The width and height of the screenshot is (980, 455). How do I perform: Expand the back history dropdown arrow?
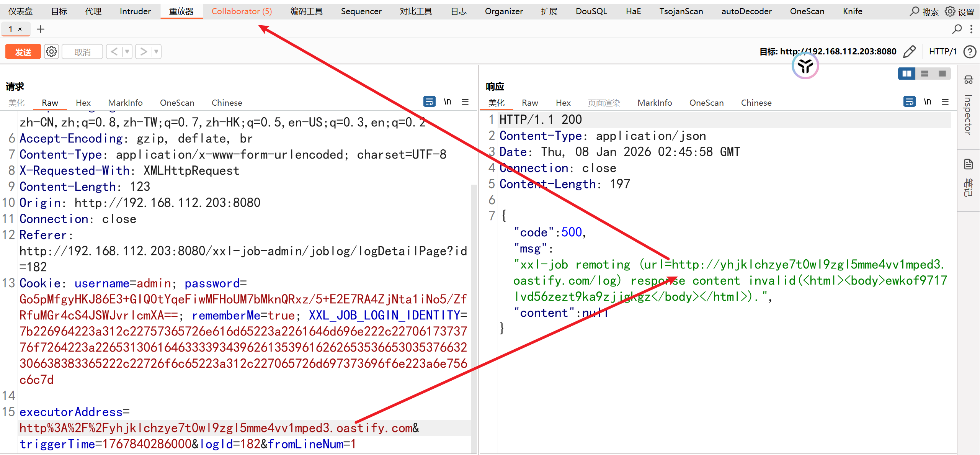127,51
